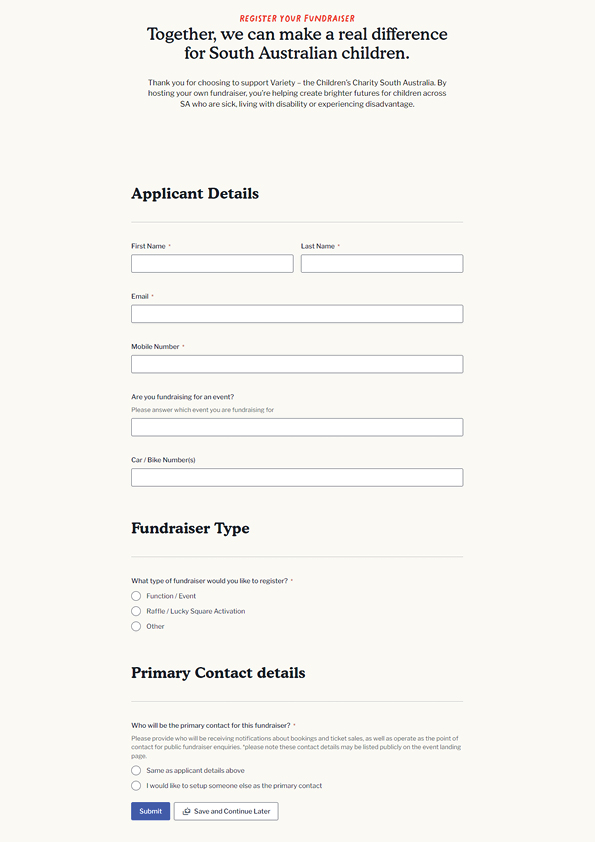Click the Fundraiser Type section heading
This screenshot has width=595, height=842.
pyautogui.click(x=190, y=528)
